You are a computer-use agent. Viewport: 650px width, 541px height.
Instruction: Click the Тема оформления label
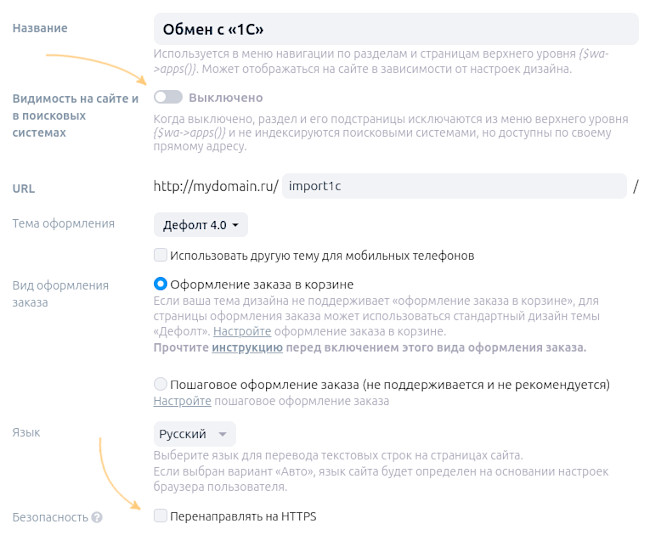pyautogui.click(x=63, y=224)
